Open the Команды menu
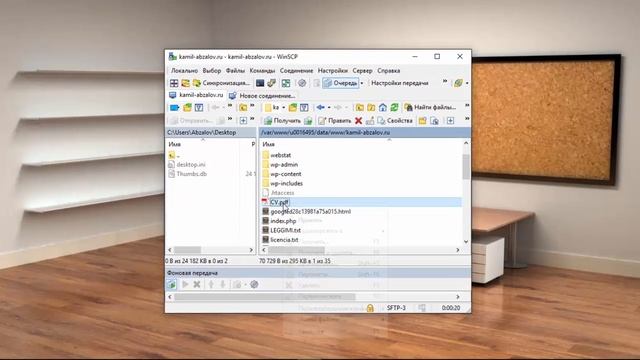Screen dimensions: 640x360 [x=262, y=71]
